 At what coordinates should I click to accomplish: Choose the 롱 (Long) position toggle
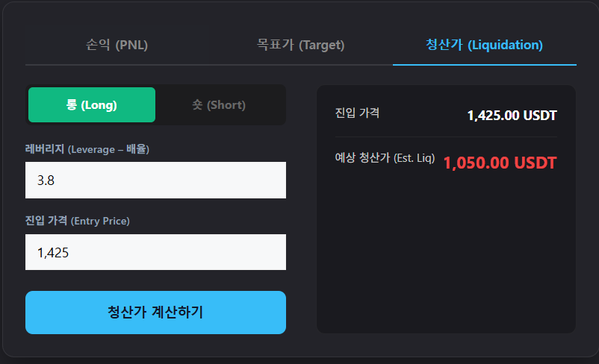click(92, 105)
